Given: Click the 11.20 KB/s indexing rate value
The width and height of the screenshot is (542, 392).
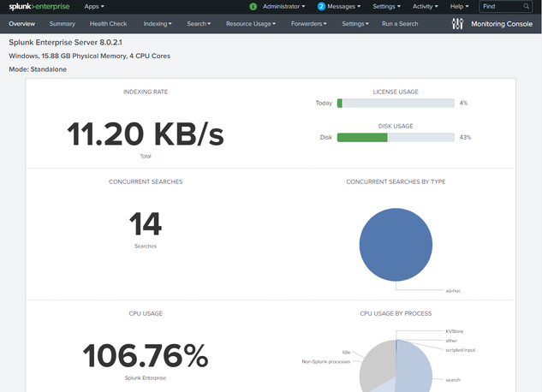Looking at the screenshot, I should pos(146,134).
